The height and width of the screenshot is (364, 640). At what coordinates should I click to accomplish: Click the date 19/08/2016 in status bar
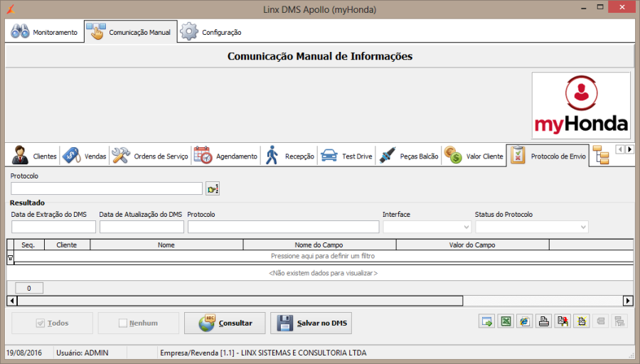point(24,353)
